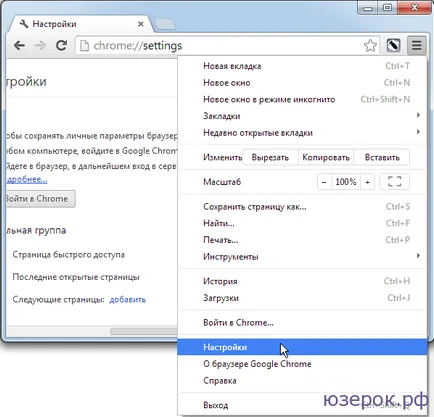Image resolution: width=434 pixels, height=417 pixels.
Task: Expand the Инструменты submenu
Action: (x=302, y=257)
